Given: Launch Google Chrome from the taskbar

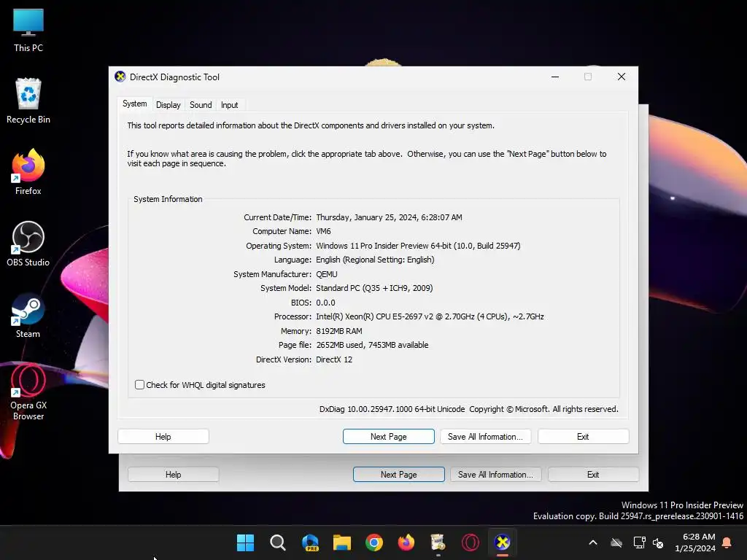Looking at the screenshot, I should click(x=374, y=542).
